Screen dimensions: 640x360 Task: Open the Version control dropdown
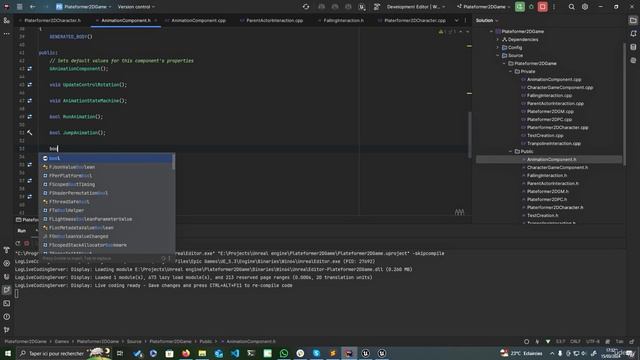pos(136,7)
